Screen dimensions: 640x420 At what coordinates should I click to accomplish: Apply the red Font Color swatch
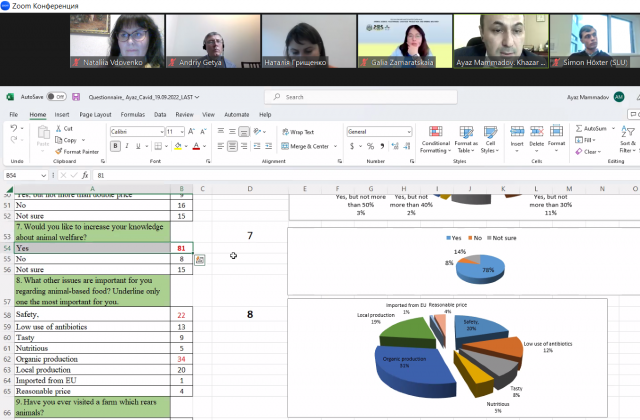(196, 146)
